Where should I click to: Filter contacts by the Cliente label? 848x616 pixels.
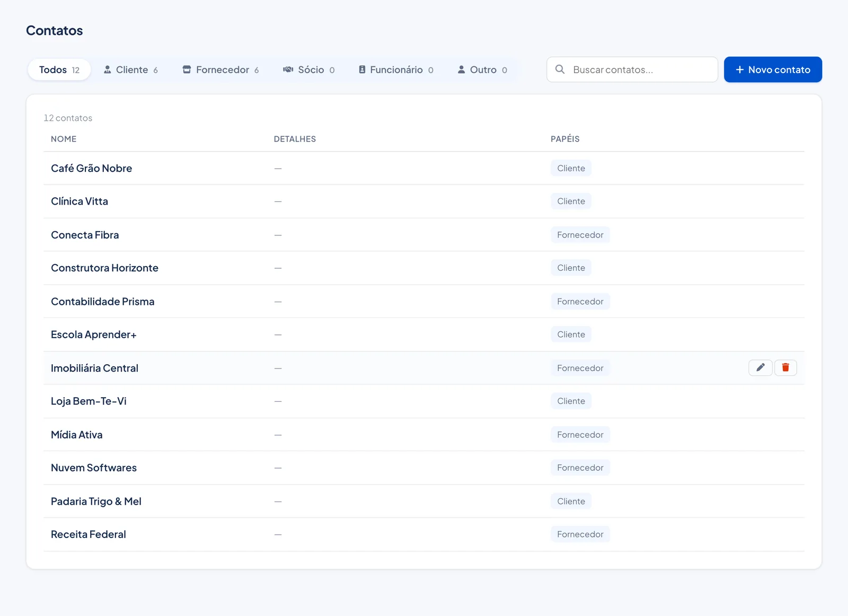click(x=132, y=69)
